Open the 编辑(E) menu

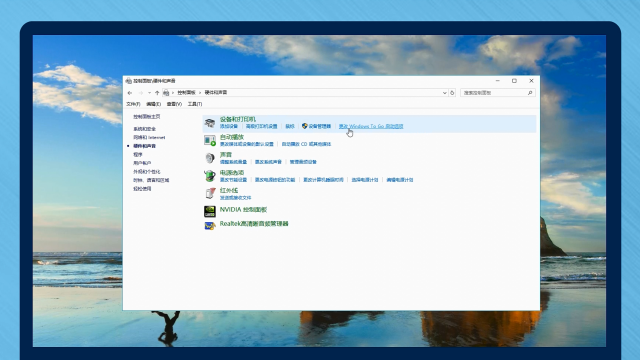(153, 104)
